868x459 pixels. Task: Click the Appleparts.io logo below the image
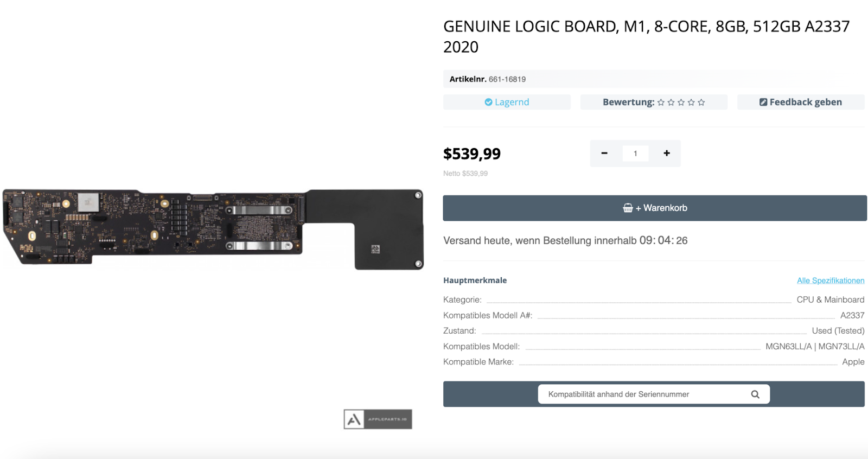tap(378, 419)
